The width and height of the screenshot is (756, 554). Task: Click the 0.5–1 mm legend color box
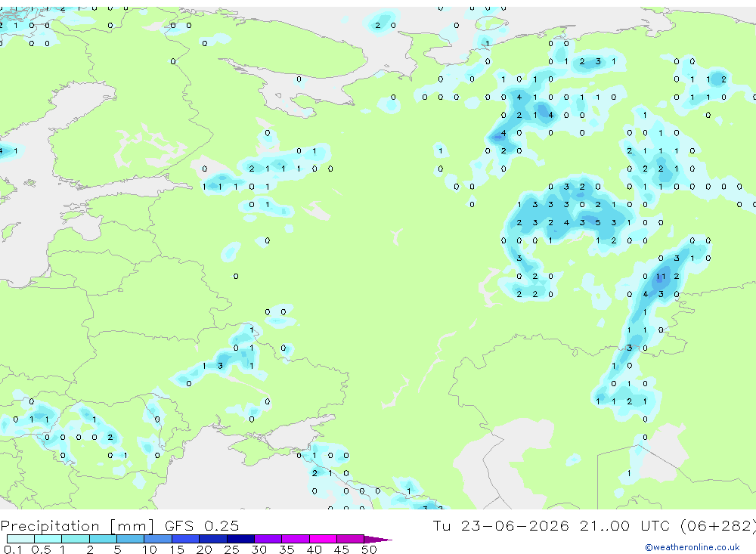click(48, 539)
